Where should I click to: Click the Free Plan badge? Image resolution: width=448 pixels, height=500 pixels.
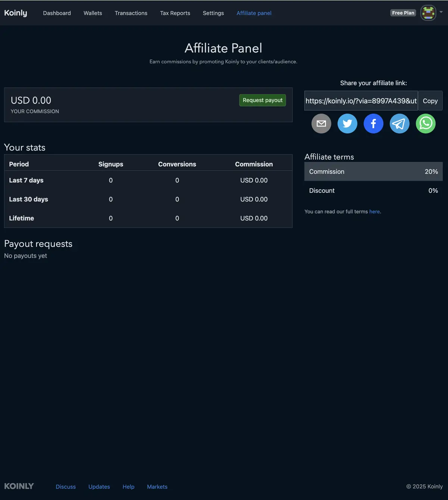(x=403, y=13)
